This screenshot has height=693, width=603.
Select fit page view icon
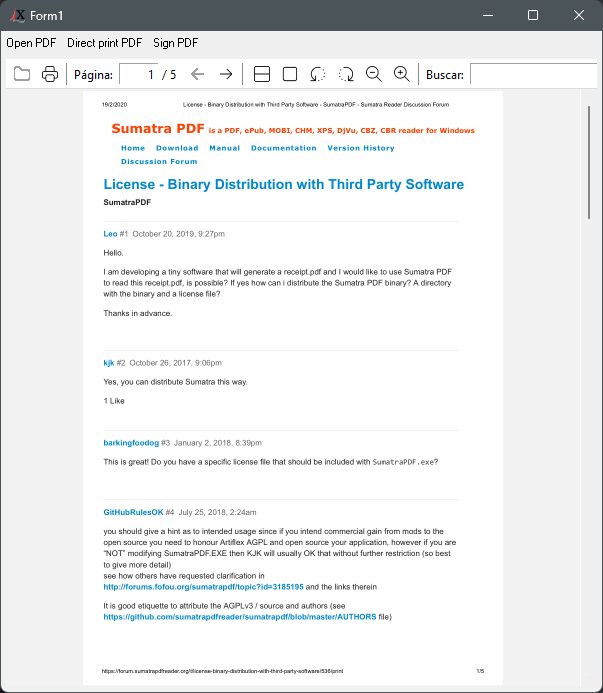[290, 74]
